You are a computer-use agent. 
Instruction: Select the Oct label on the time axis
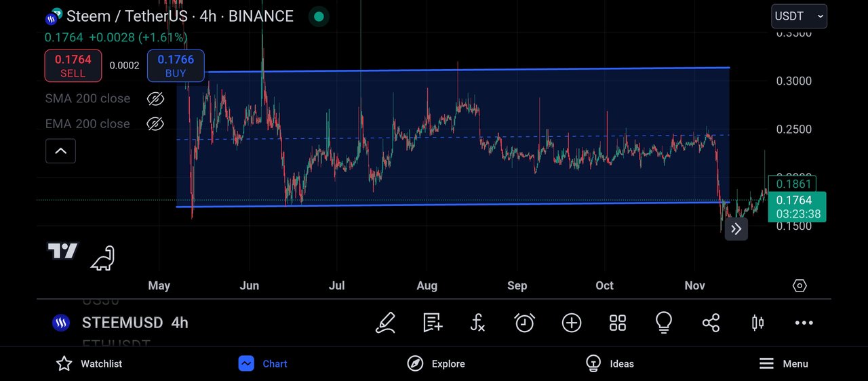[x=604, y=286]
